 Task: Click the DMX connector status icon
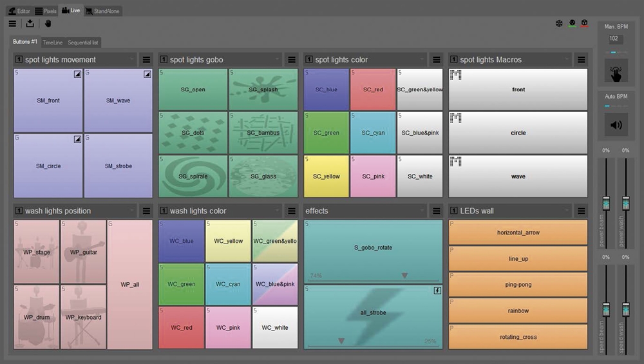pyautogui.click(x=572, y=23)
